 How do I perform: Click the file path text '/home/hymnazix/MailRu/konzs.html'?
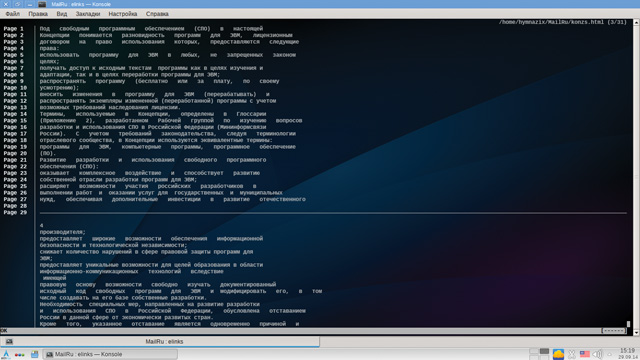click(551, 22)
